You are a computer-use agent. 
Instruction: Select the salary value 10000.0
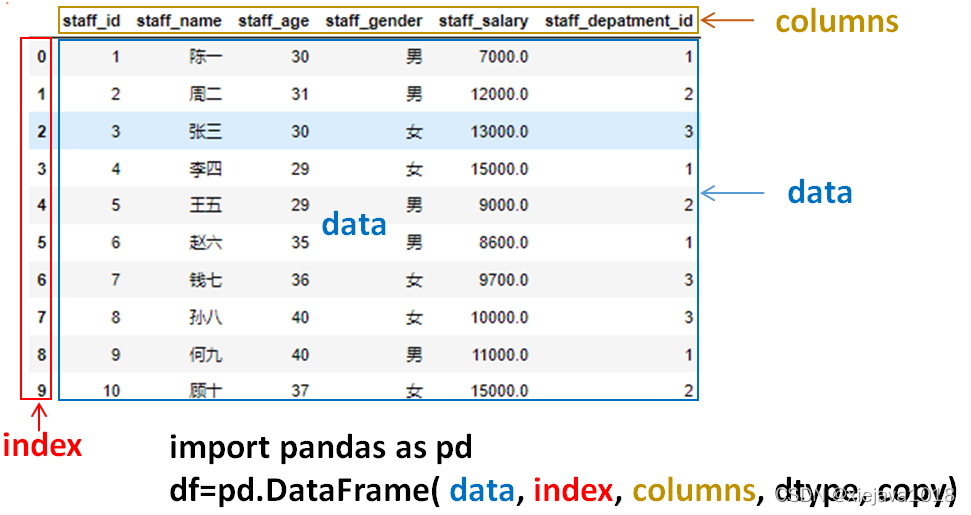(x=499, y=317)
